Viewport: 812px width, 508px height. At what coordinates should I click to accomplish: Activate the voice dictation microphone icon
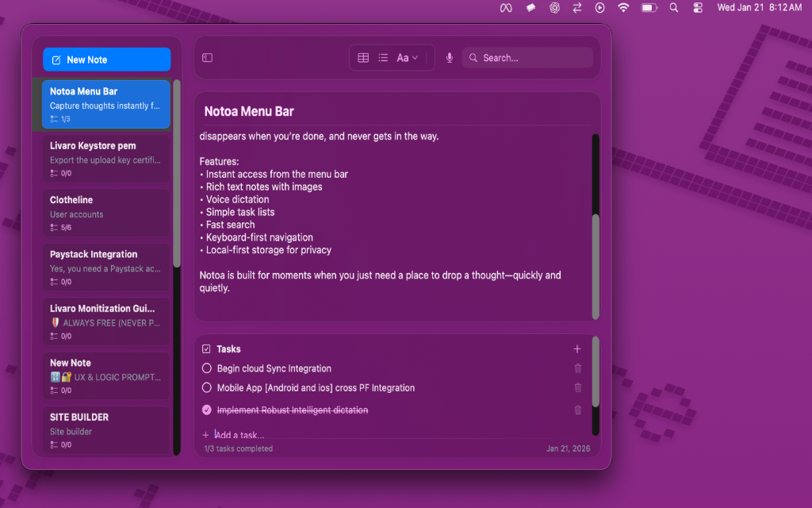pyautogui.click(x=449, y=57)
